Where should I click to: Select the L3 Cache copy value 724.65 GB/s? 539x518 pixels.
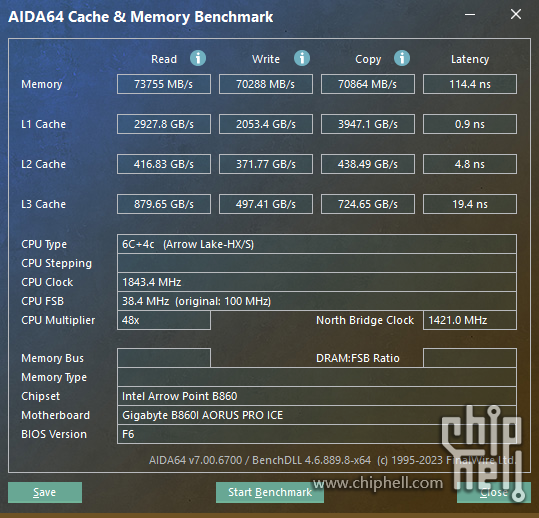click(x=368, y=204)
